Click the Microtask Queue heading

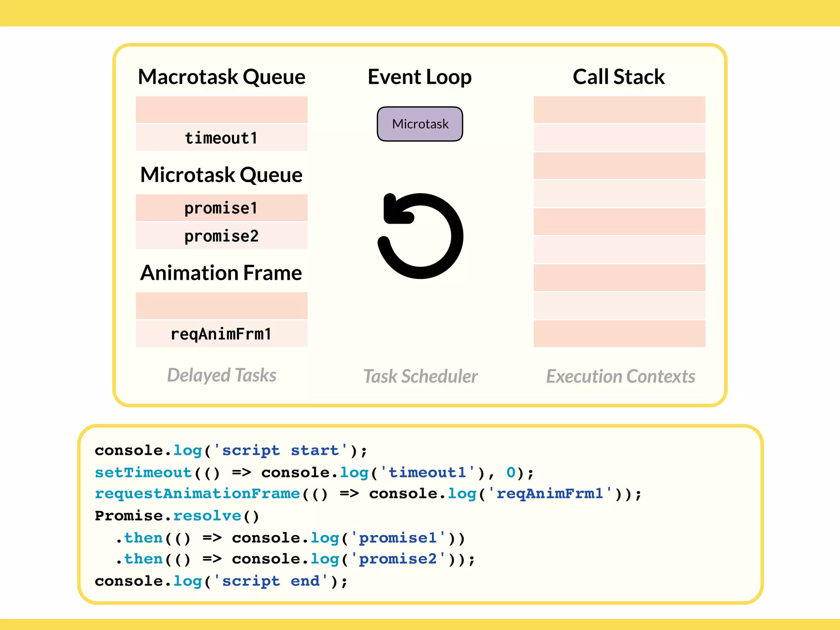(221, 175)
